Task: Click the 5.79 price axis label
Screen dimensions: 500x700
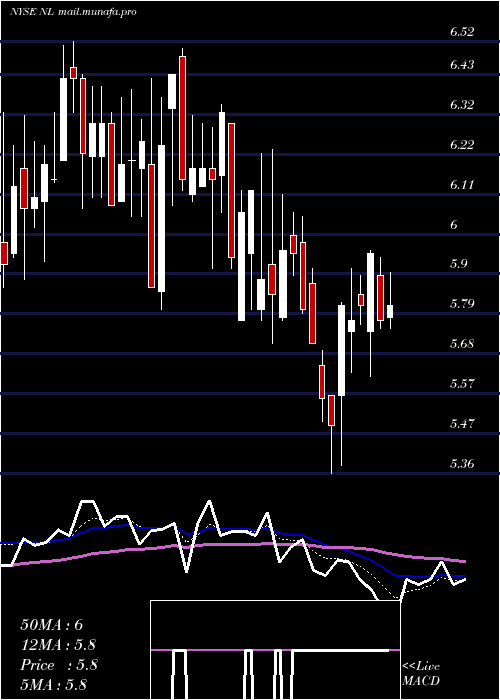Action: coord(462,304)
